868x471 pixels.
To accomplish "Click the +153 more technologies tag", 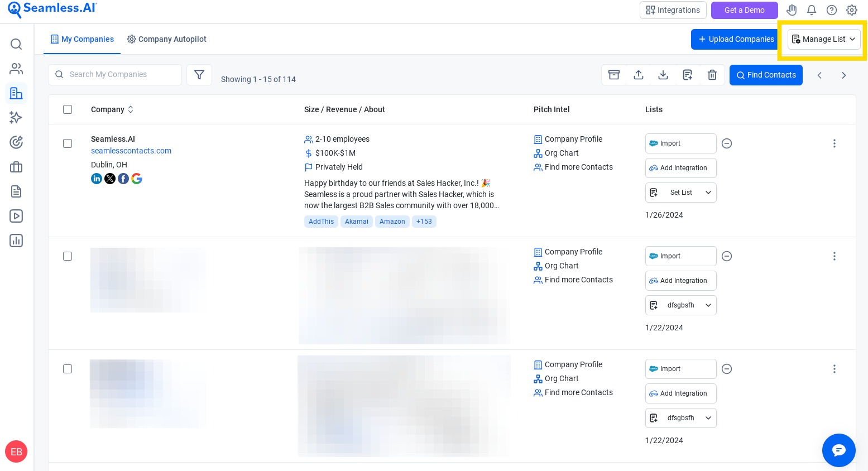I will click(424, 222).
